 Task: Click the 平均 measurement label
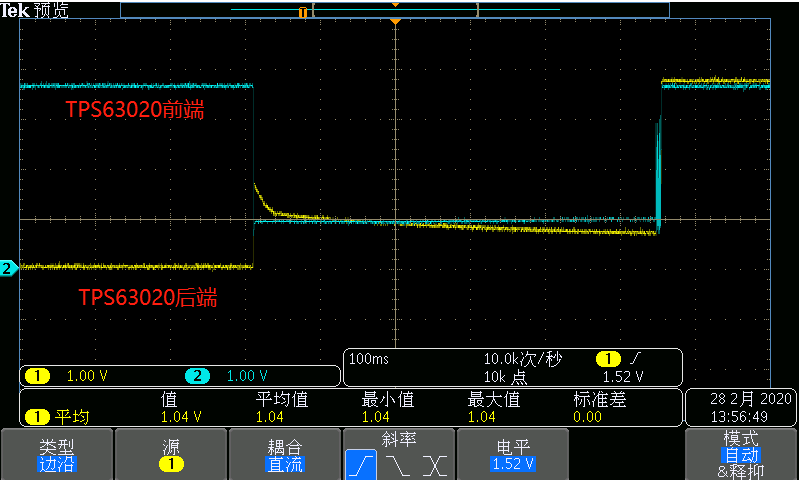72,417
